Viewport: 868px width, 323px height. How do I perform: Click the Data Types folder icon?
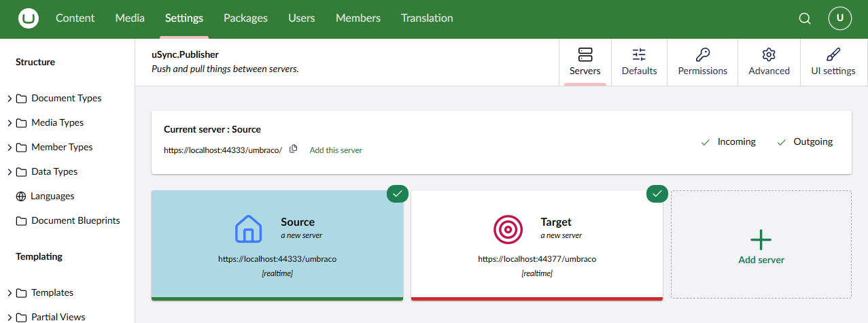(x=22, y=171)
